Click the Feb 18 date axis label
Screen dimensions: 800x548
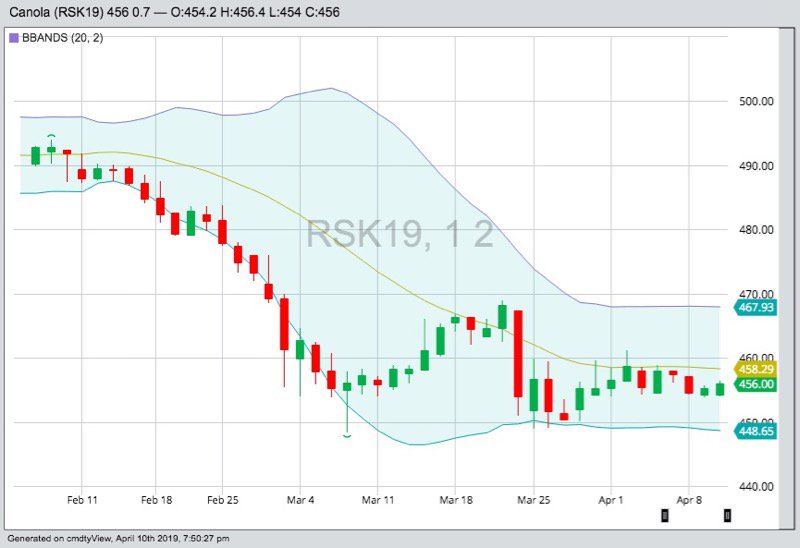[x=157, y=500]
